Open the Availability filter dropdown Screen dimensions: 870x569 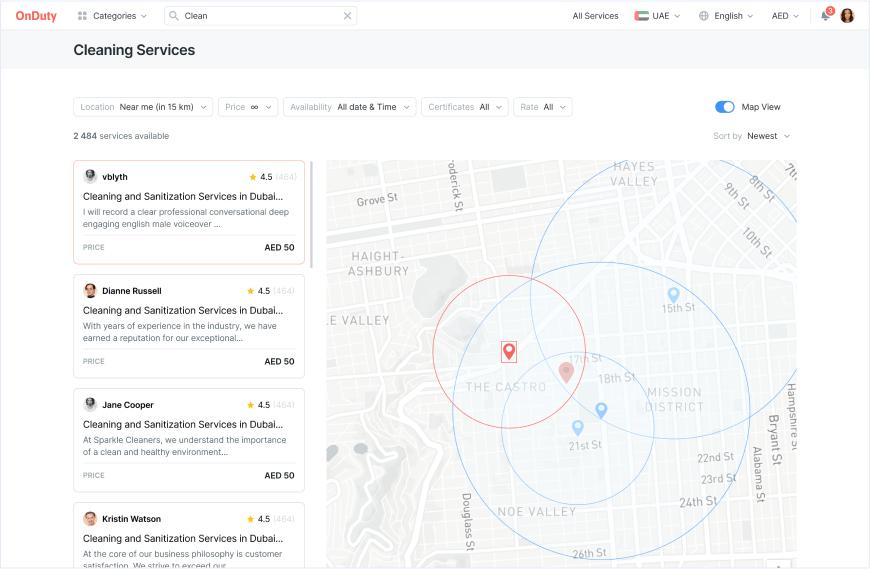point(350,107)
